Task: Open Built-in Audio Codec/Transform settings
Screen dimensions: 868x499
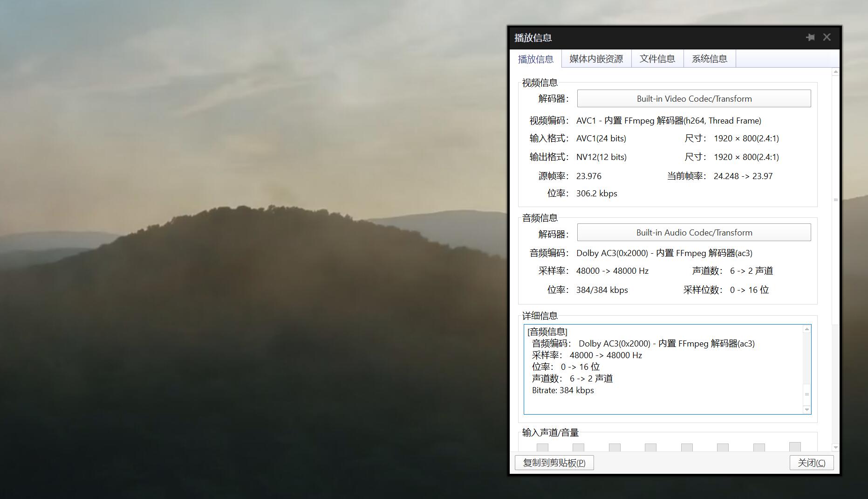Action: tap(694, 232)
